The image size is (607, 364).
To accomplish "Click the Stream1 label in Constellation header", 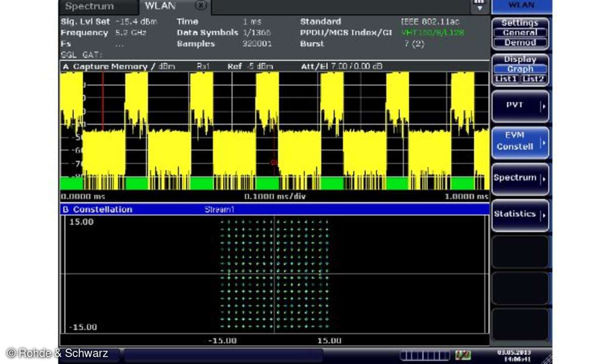I will coord(219,209).
